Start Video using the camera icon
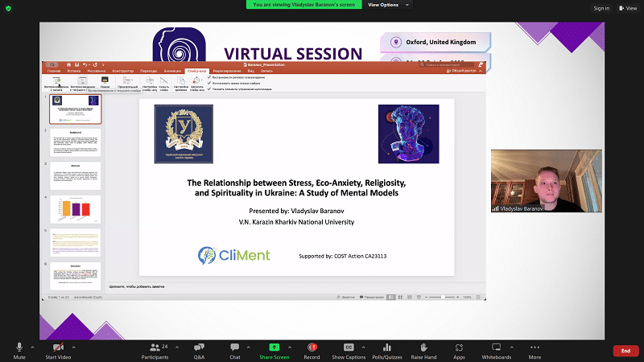 click(x=56, y=347)
